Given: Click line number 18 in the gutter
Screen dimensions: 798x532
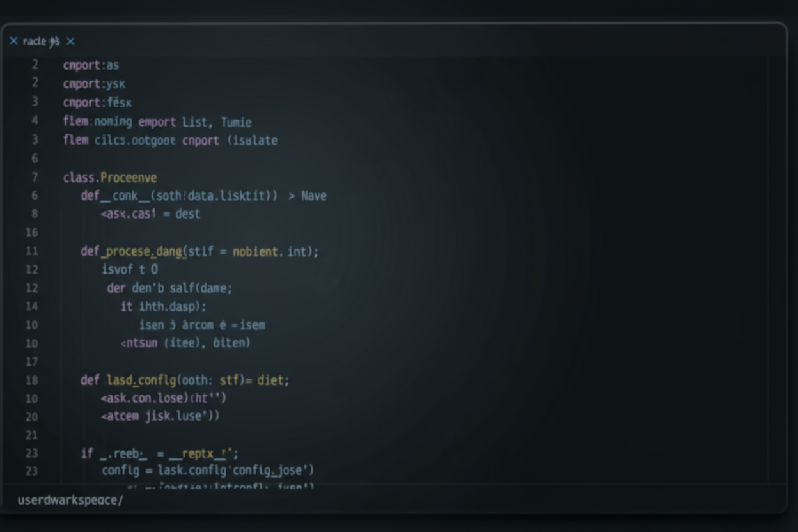Looking at the screenshot, I should tap(32, 380).
